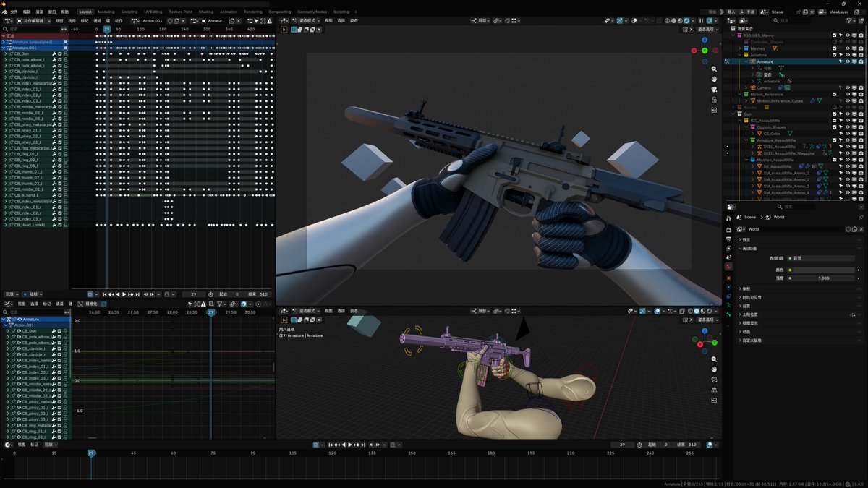Play the animation in lower playback controls
The width and height of the screenshot is (868, 488).
[349, 445]
